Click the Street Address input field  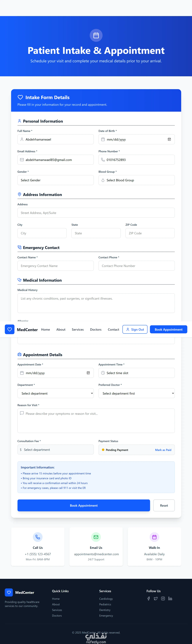(96, 213)
